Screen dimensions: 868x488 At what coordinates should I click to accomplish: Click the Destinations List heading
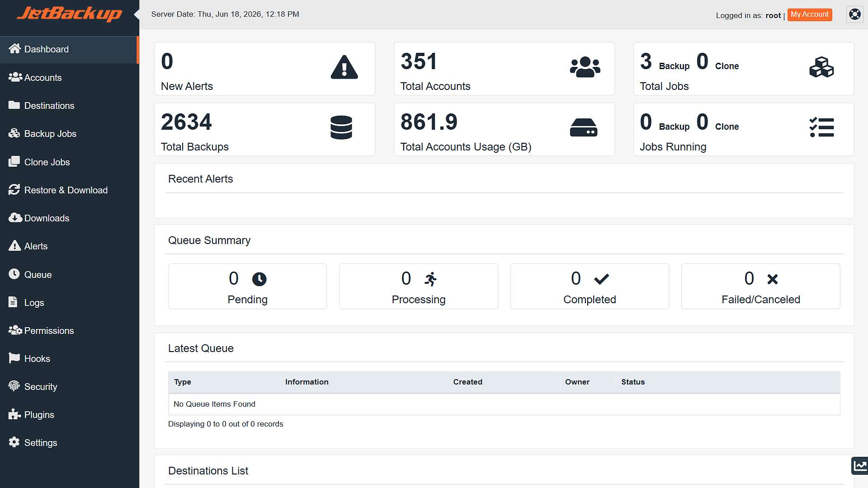point(208,471)
